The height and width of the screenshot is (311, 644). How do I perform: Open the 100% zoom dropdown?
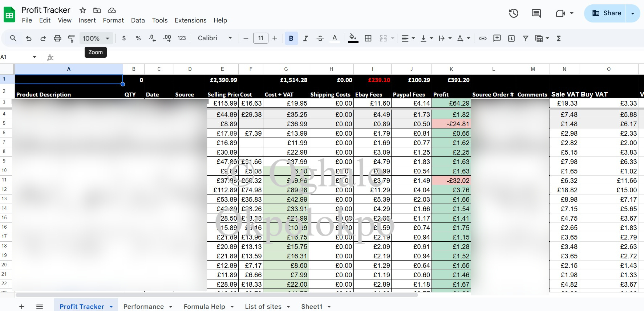pyautogui.click(x=96, y=38)
